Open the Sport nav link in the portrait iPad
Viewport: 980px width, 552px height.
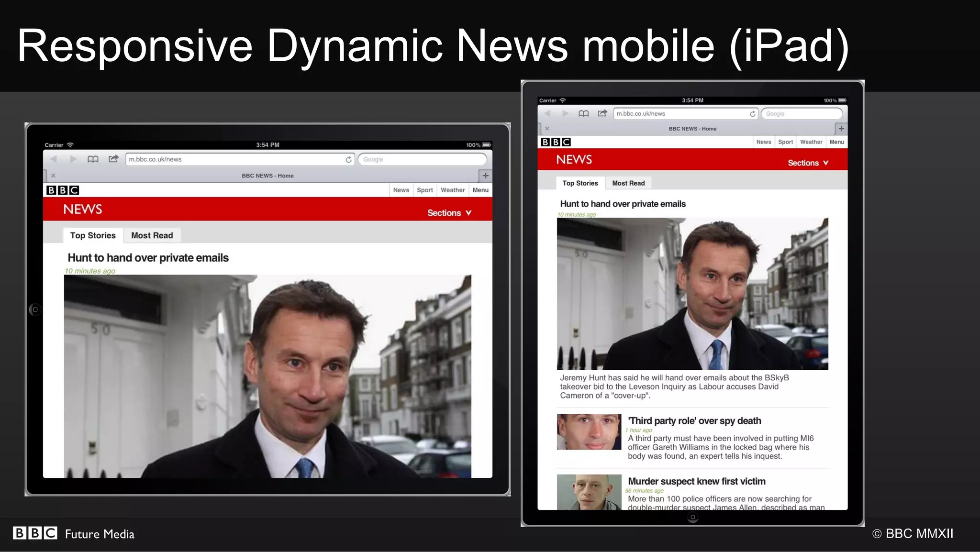point(785,142)
